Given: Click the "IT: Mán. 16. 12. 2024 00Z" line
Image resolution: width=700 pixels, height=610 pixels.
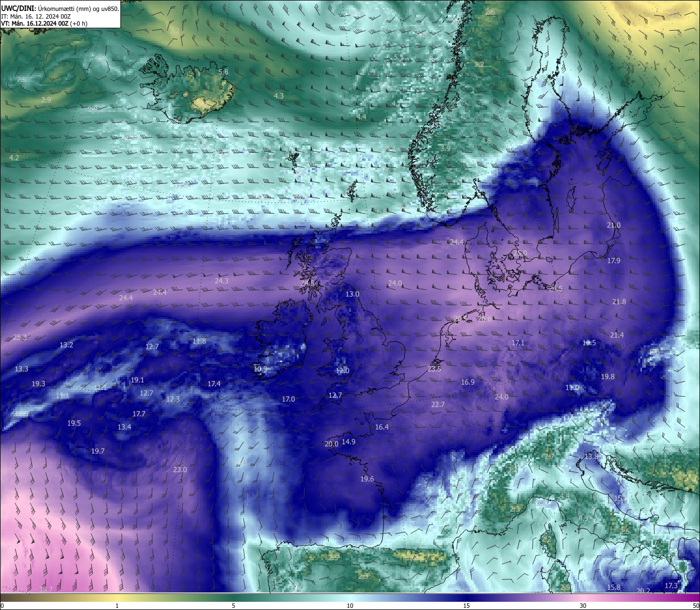Looking at the screenshot, I should (x=36, y=16).
